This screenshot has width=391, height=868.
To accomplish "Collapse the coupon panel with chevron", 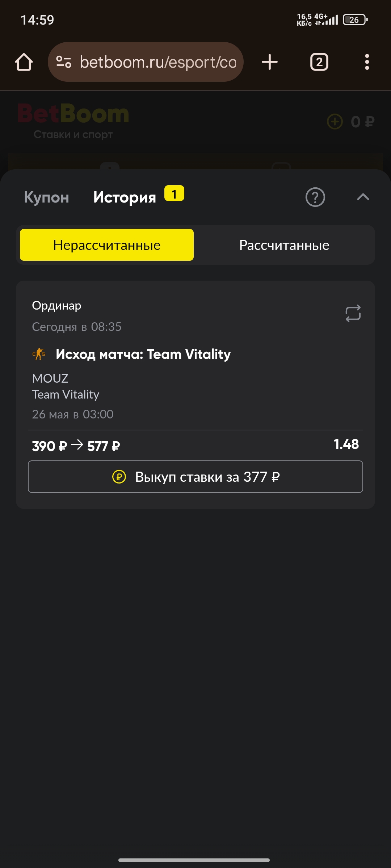I will coord(363,197).
